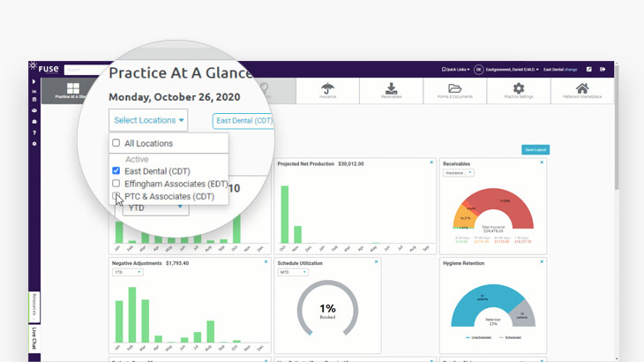The image size is (644, 362).
Task: Click the search field in the top bar
Action: [84, 70]
